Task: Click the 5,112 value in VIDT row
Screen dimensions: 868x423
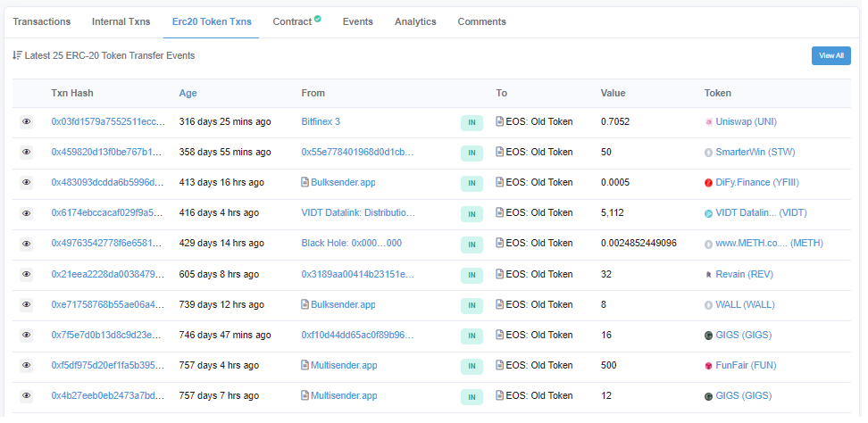Action: 613,213
